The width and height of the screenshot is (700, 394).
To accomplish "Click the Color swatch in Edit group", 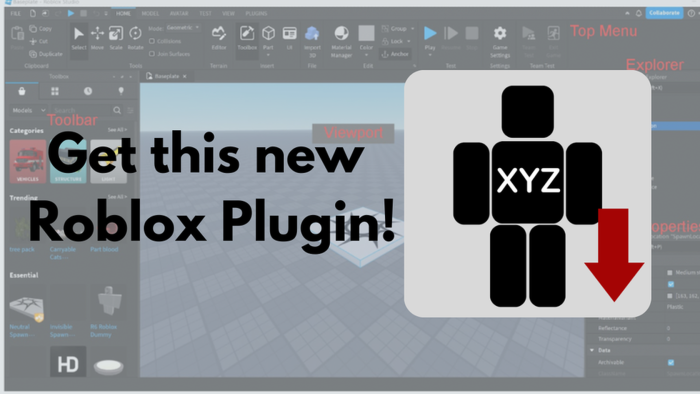I will 367,33.
